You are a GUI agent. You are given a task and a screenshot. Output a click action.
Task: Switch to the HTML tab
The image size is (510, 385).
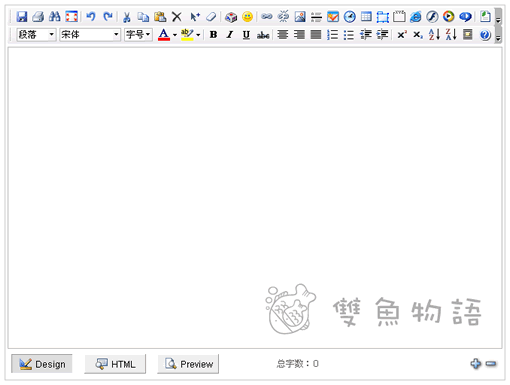pos(115,364)
